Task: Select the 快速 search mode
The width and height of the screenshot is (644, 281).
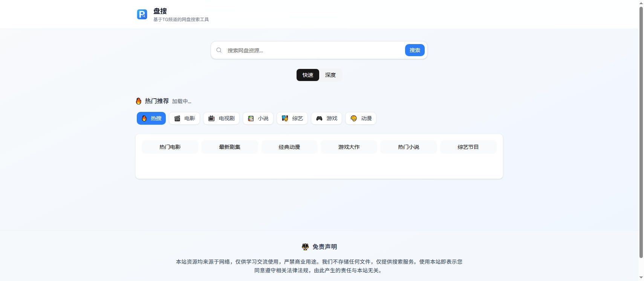Action: click(x=308, y=75)
